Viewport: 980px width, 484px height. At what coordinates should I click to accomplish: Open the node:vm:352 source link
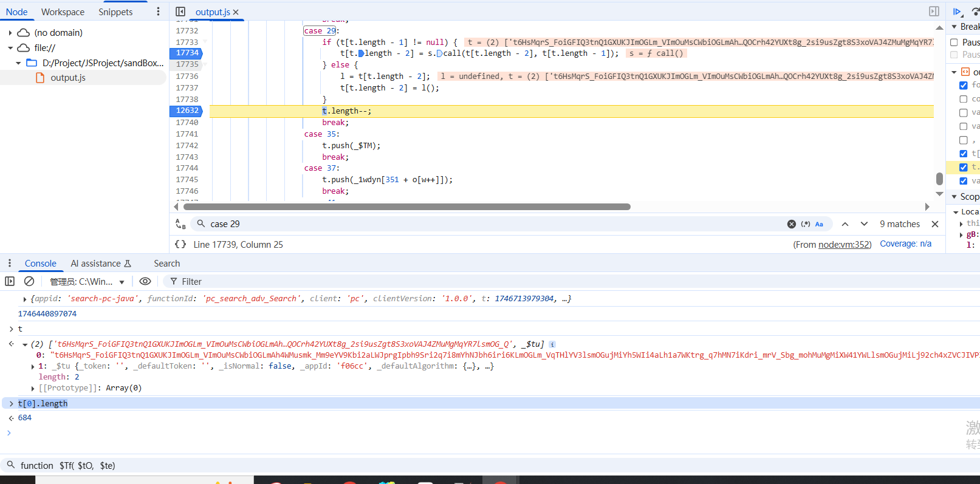click(844, 244)
